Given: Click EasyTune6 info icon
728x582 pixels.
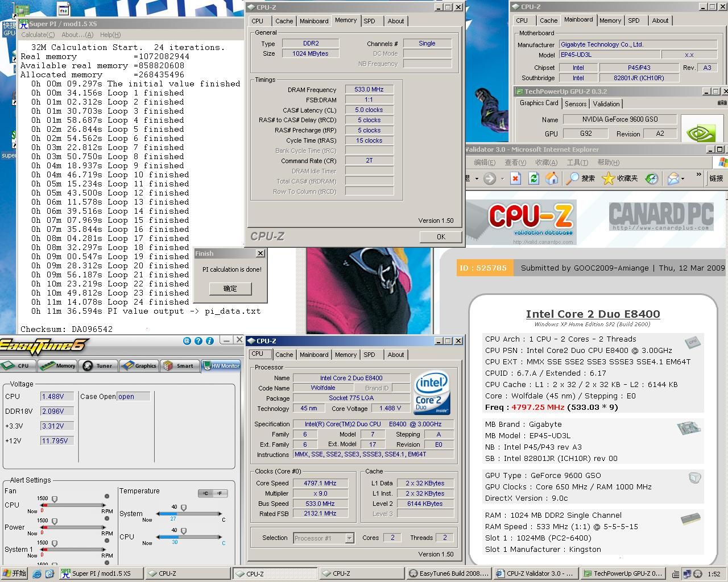Looking at the screenshot, I should [209, 341].
